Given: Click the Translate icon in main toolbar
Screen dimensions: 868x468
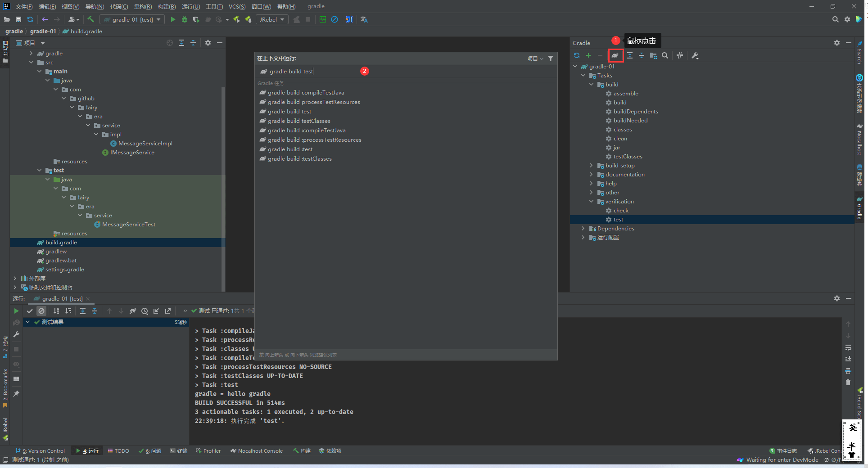Looking at the screenshot, I should [x=364, y=19].
